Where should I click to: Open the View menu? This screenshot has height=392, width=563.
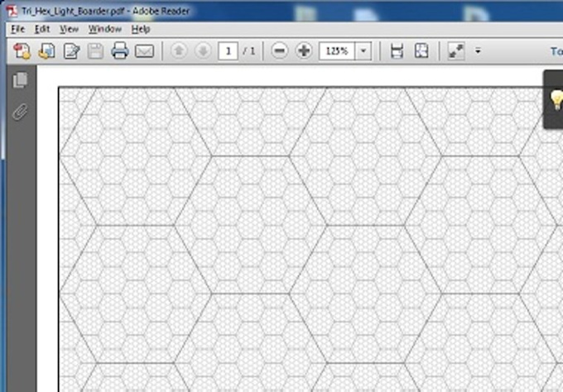[69, 29]
